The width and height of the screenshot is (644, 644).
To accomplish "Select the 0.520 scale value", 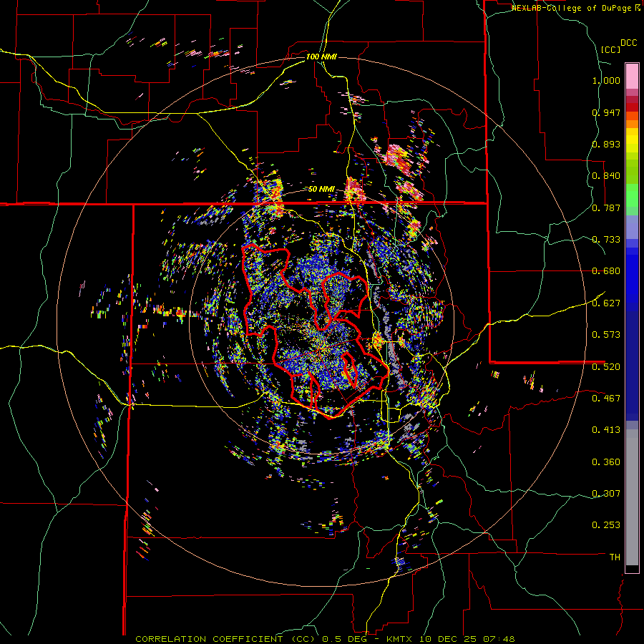I will point(606,367).
